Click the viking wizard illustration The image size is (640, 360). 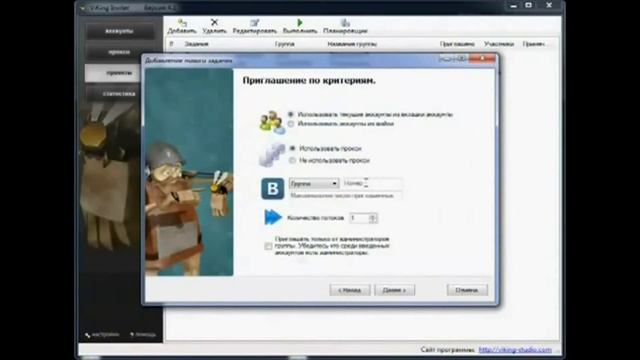189,172
